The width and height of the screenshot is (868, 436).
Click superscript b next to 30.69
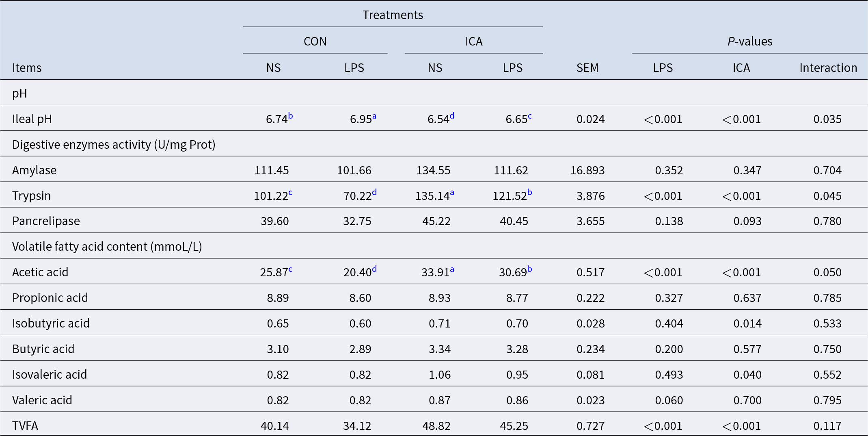tap(529, 269)
